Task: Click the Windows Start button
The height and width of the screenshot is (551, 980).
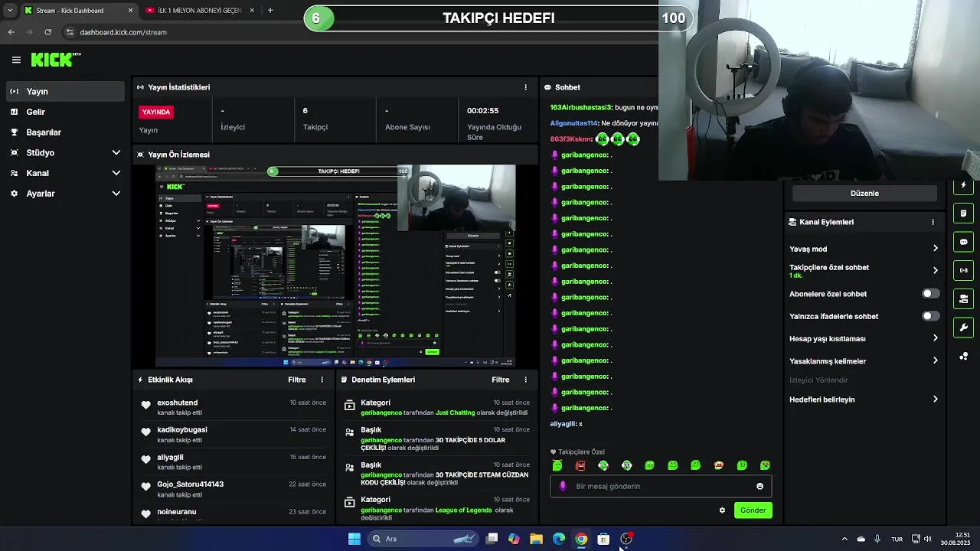Action: (354, 539)
